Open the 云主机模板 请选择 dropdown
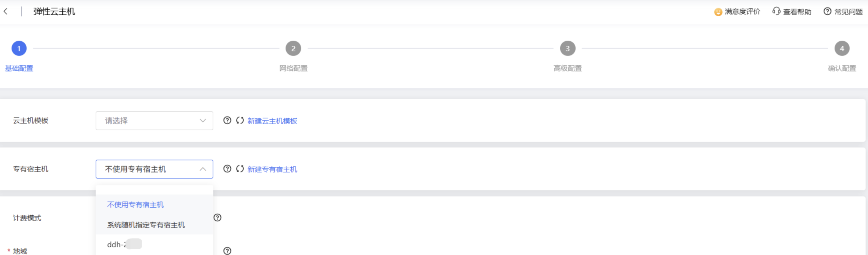868x255 pixels. [154, 121]
